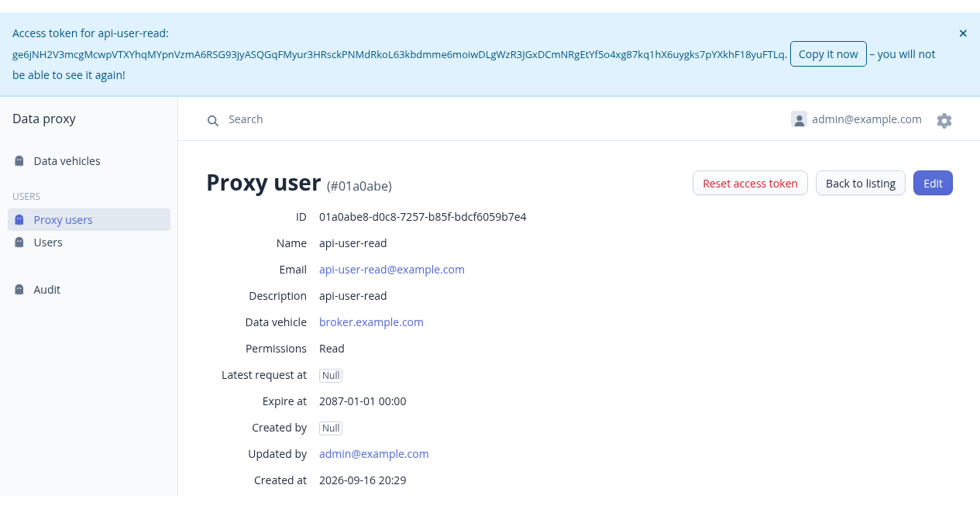
Task: Click the admin user avatar icon
Action: (799, 119)
